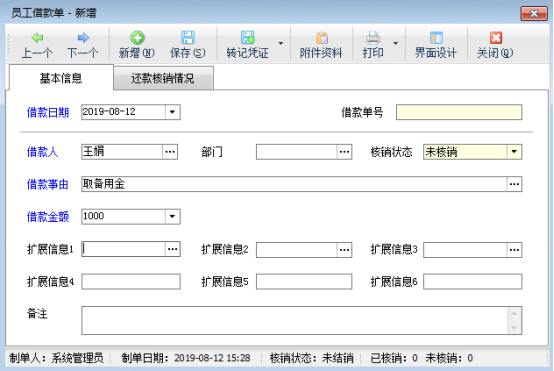
Task: Click the 备注 scrollbar down arrow
Action: (x=514, y=328)
